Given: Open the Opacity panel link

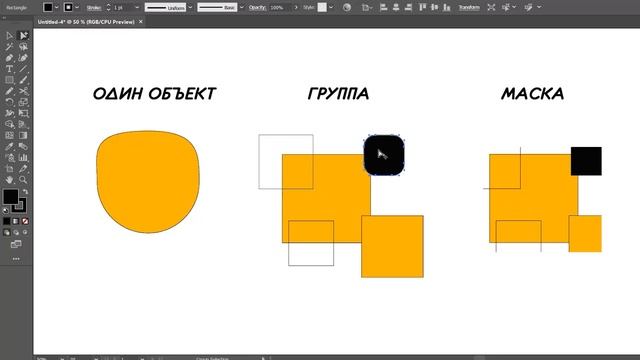Looking at the screenshot, I should pos(257,7).
